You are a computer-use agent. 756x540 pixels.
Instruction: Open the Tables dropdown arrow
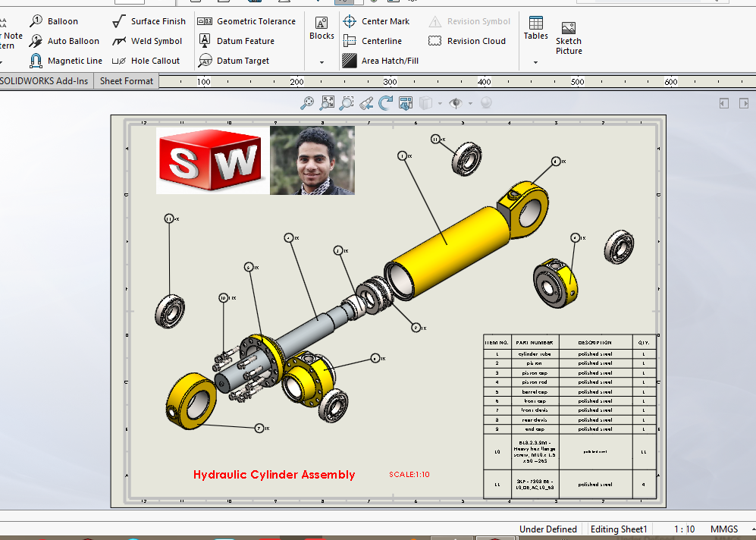tap(535, 61)
